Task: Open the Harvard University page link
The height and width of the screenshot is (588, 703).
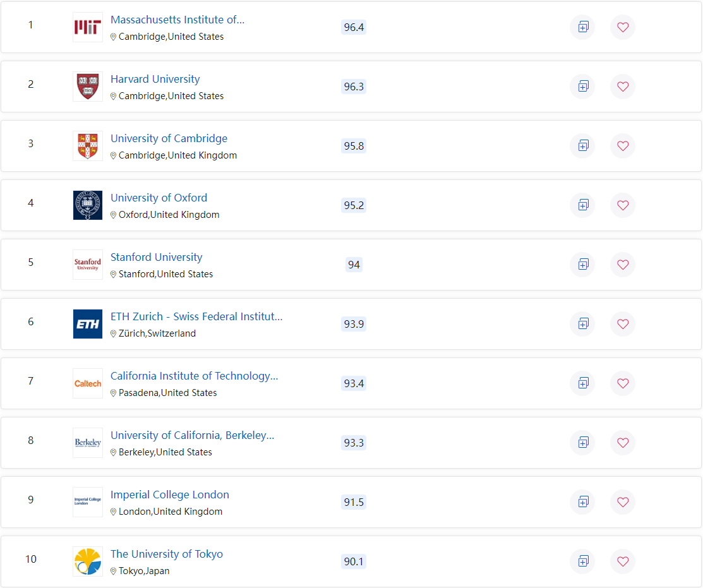Action: coord(155,79)
